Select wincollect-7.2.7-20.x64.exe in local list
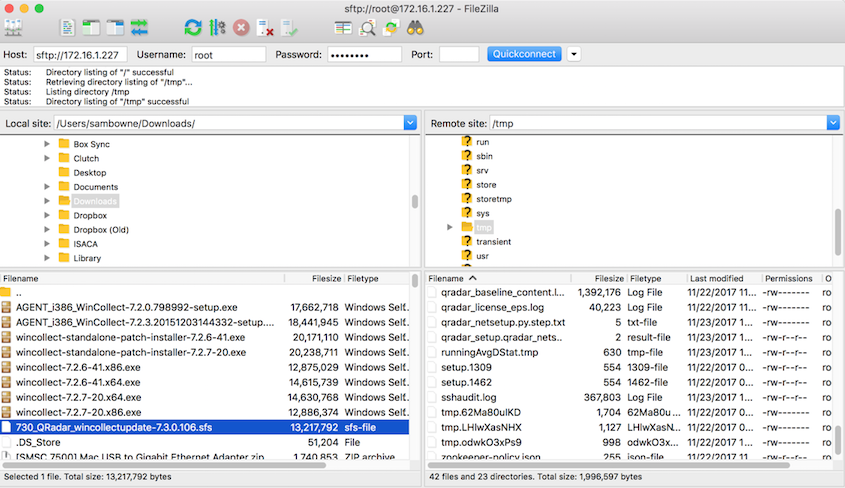Viewport: 845px width, 488px height. (205, 398)
